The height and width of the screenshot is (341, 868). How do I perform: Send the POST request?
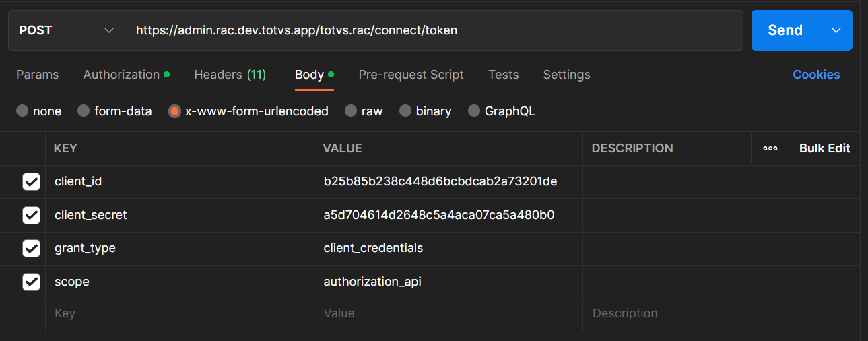click(x=785, y=30)
